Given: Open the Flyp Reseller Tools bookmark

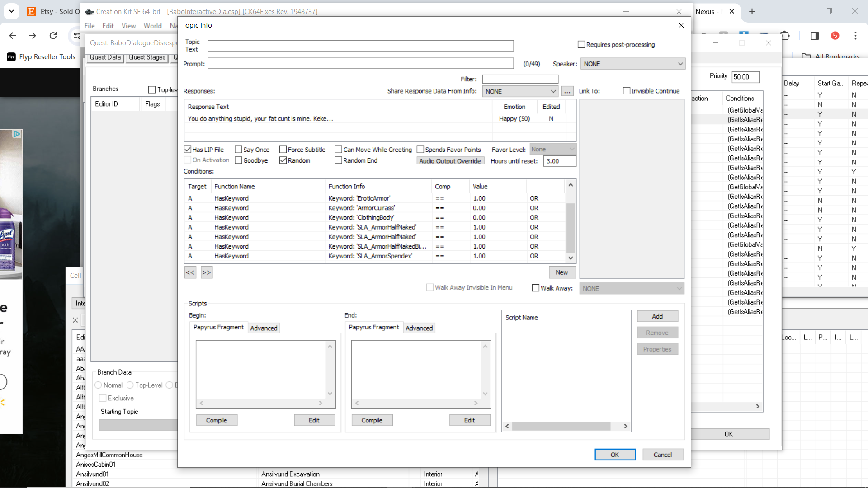Looking at the screenshot, I should coord(42,57).
